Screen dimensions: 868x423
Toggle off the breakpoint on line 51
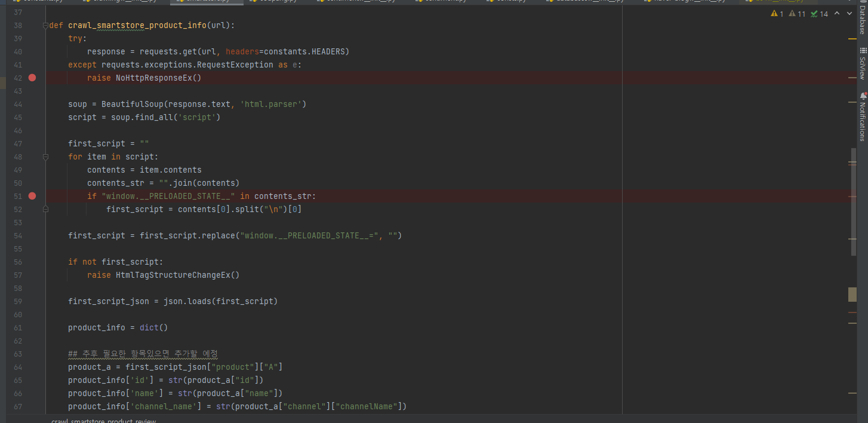[32, 196]
